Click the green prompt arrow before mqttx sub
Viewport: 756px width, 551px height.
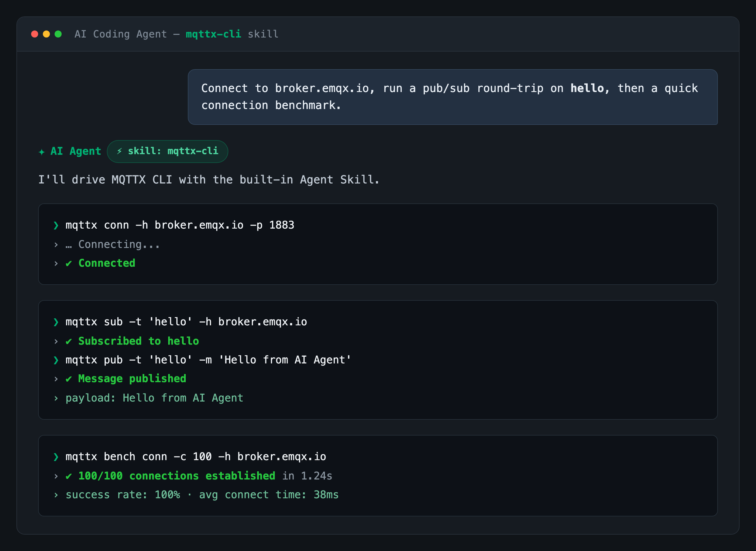[x=56, y=322]
